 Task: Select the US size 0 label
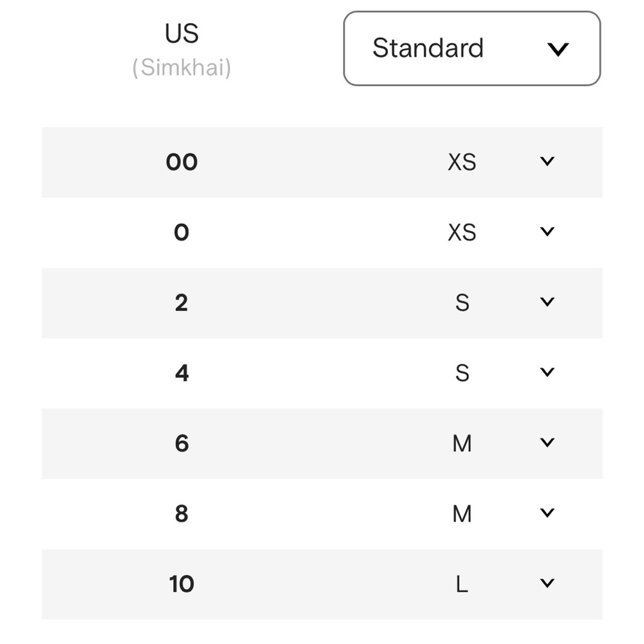point(182,232)
